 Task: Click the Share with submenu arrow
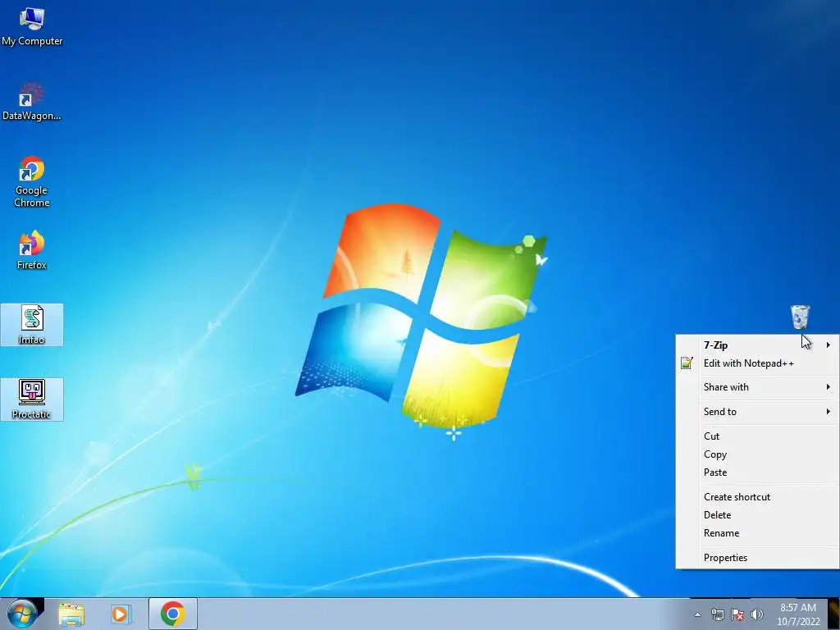829,387
